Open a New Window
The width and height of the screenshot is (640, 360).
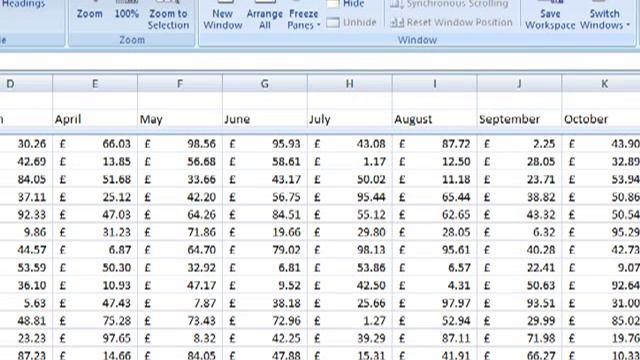click(223, 15)
